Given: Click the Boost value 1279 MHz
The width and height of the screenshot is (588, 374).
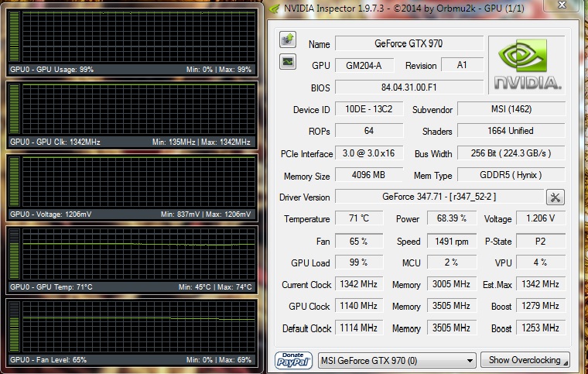Looking at the screenshot, I should (x=541, y=306).
